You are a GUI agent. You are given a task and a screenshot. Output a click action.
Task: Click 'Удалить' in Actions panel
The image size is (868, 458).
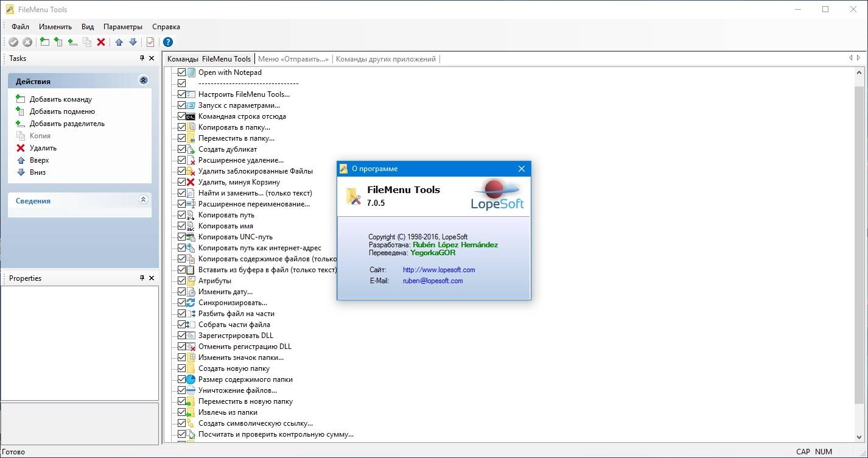tap(43, 148)
